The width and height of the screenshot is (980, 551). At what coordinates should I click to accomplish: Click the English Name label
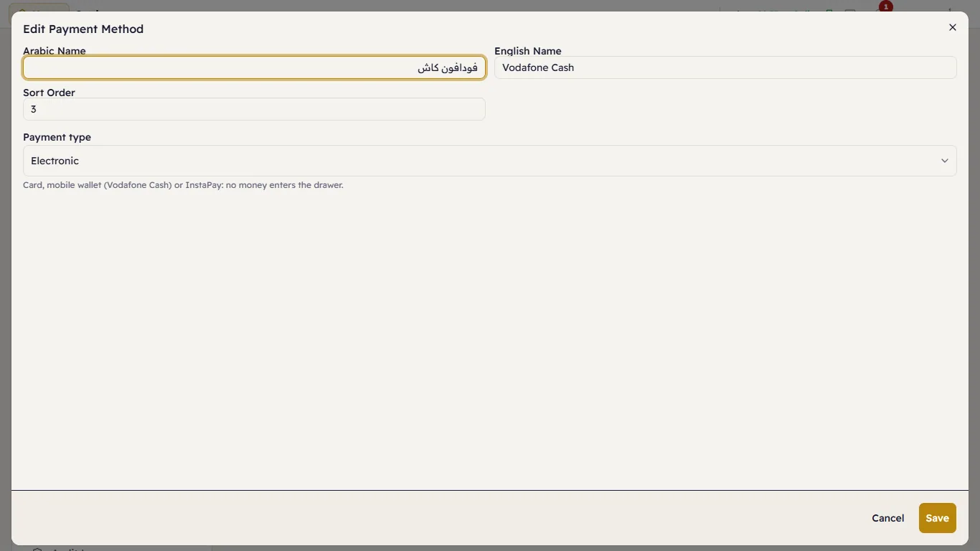[x=528, y=51]
